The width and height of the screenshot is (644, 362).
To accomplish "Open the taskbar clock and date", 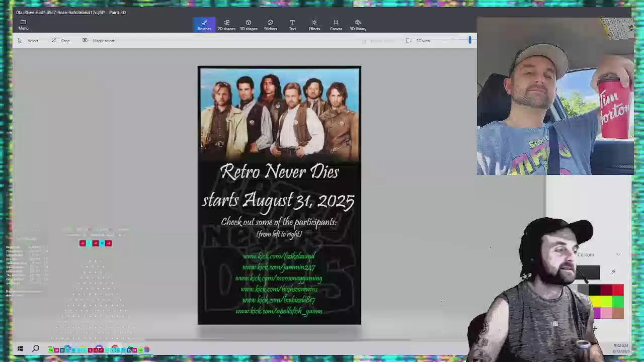I will pos(621,348).
